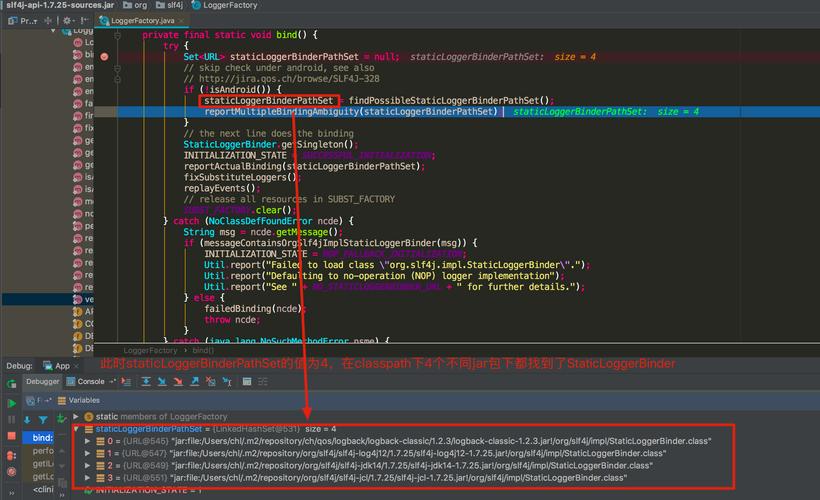This screenshot has height=500, width=820.
Task: Select the bind frame in call stack
Action: (38, 437)
